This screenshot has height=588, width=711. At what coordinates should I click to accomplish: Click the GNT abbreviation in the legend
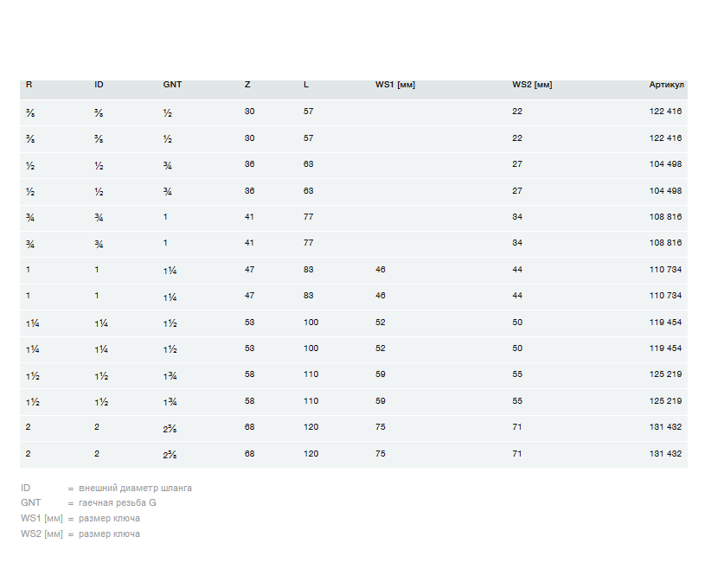(x=30, y=502)
